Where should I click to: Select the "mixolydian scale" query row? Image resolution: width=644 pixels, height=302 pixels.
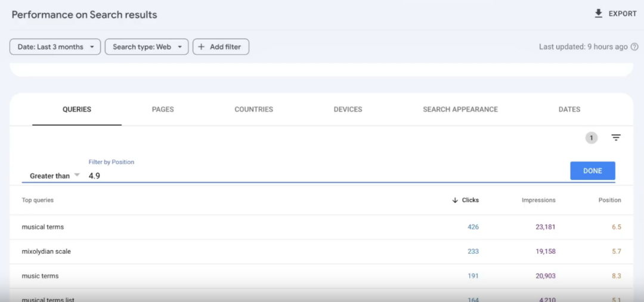pos(47,251)
